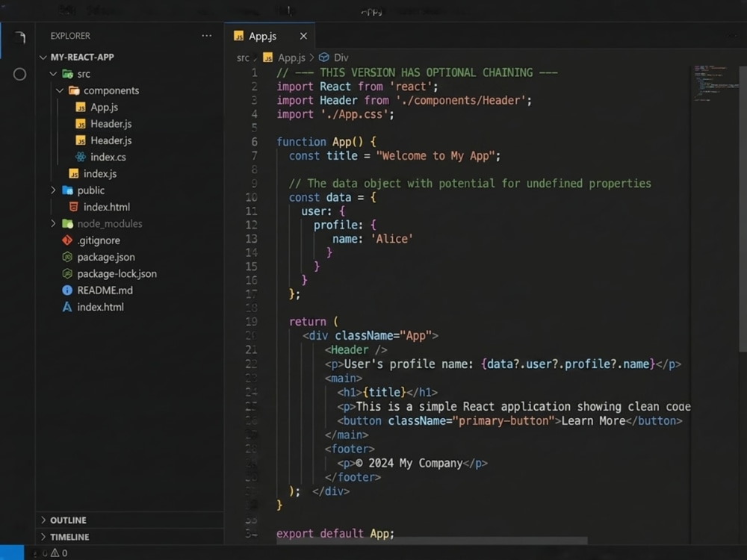Expand the node_modules folder chevron
Screen dimensions: 747x560
point(53,223)
